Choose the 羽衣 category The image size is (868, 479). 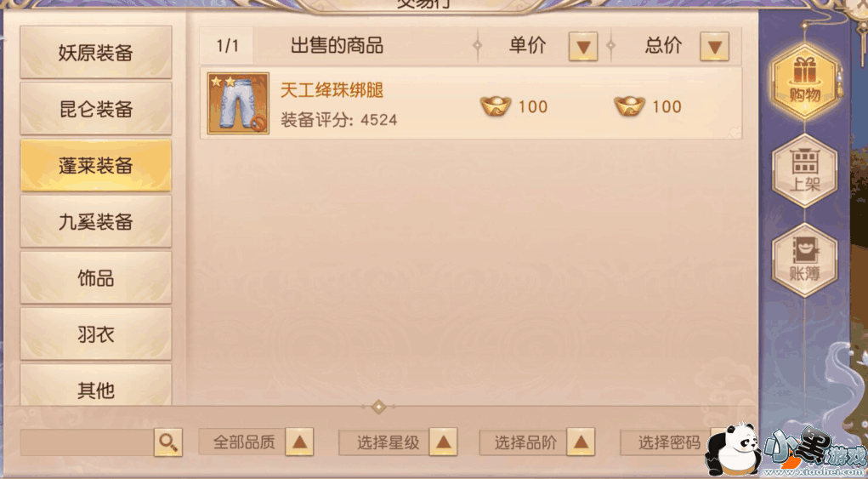point(96,334)
